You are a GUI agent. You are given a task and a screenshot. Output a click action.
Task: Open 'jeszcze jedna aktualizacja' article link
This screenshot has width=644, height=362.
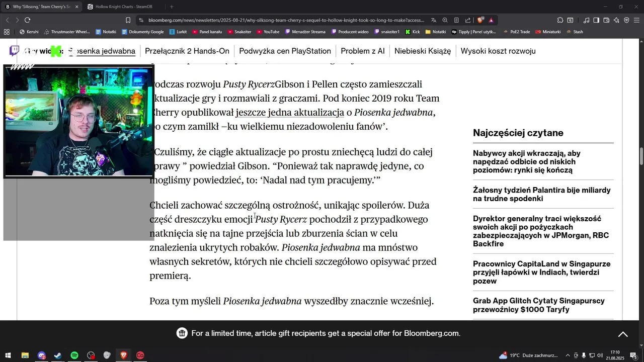coord(290,113)
